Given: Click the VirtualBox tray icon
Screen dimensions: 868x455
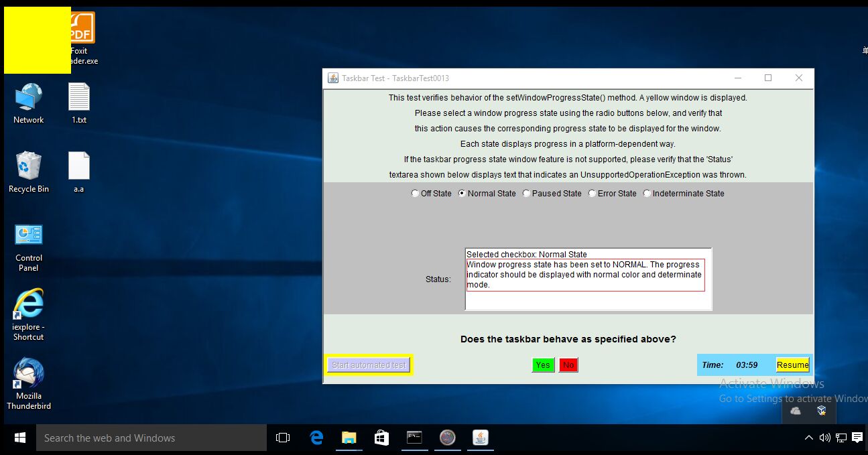Looking at the screenshot, I should 821,411.
